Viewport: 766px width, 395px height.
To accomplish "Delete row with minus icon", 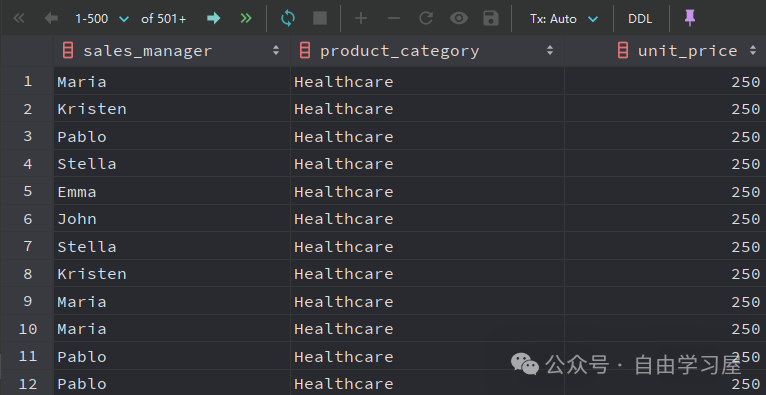I will pos(394,19).
